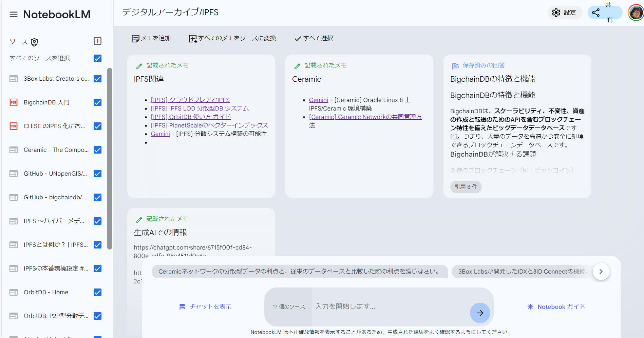Show more suggested prompts via right chevron

pyautogui.click(x=601, y=271)
